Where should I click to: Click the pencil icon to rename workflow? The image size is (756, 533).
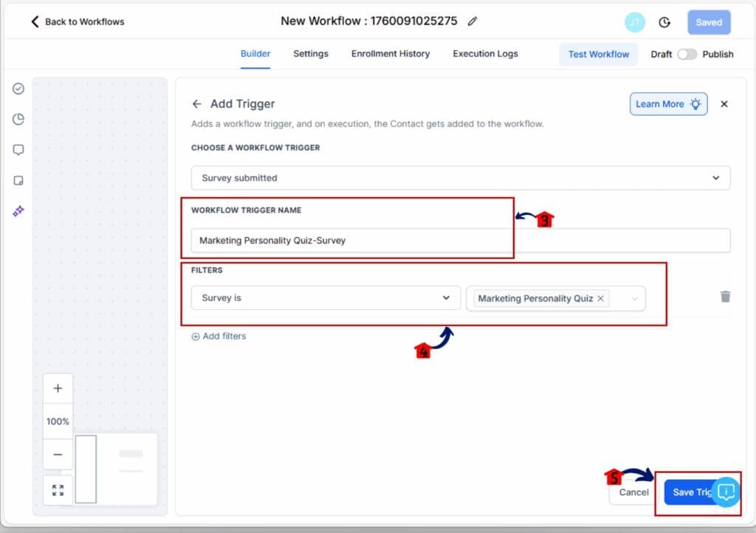[472, 21]
